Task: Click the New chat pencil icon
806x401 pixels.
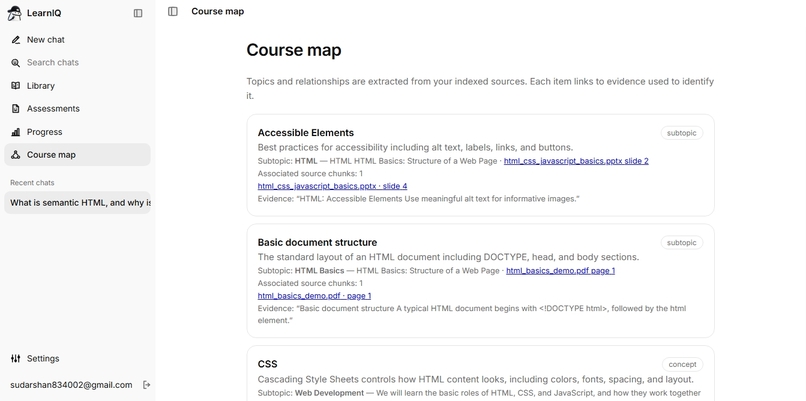Action: [x=16, y=40]
